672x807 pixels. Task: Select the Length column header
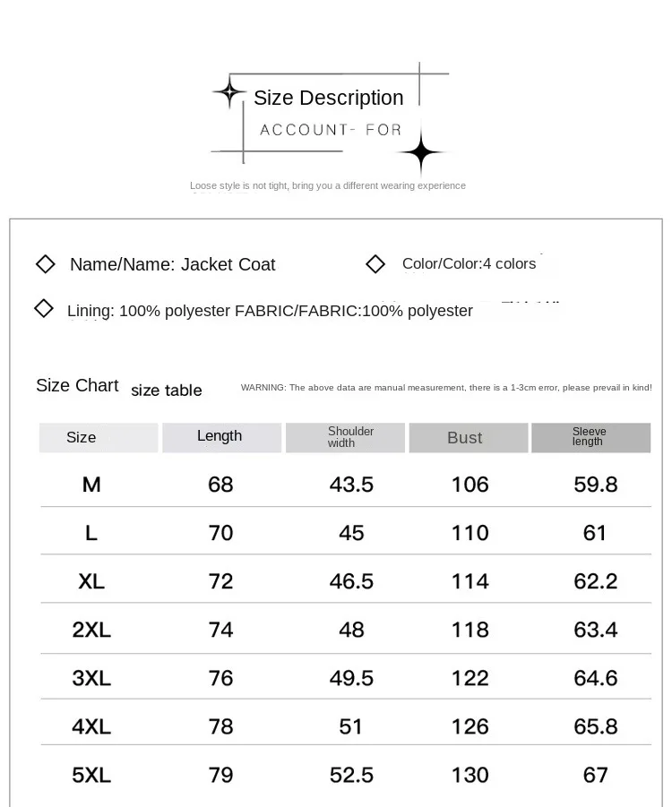(221, 437)
